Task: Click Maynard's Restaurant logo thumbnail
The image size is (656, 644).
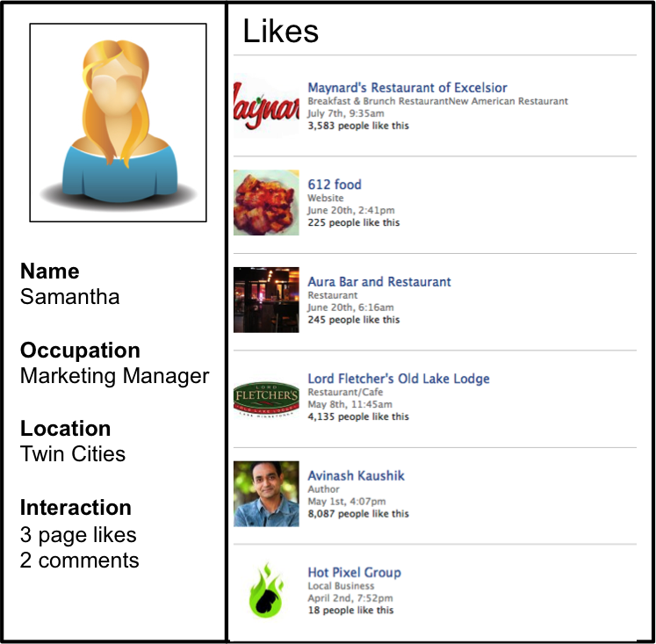Action: pyautogui.click(x=266, y=105)
